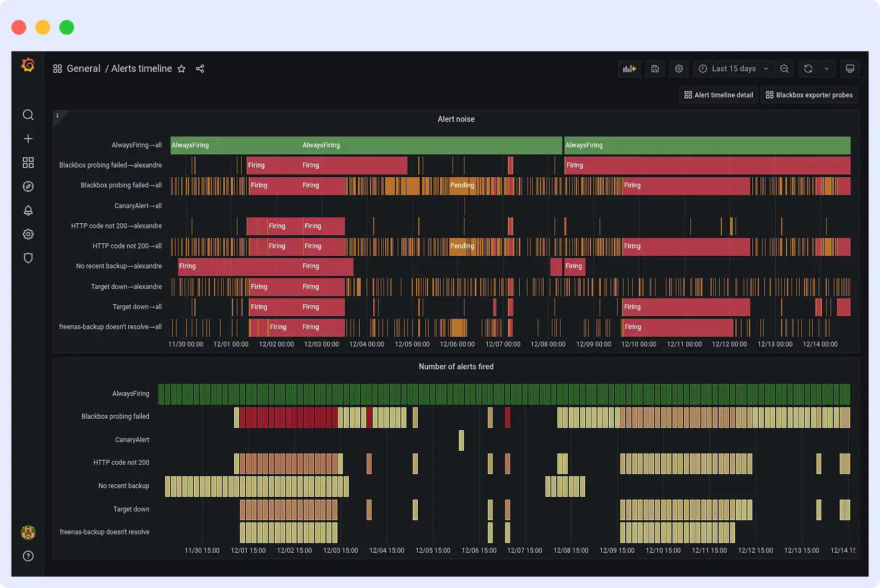Click the green AlwaysFiring status bar
This screenshot has width=880, height=588.
[365, 145]
